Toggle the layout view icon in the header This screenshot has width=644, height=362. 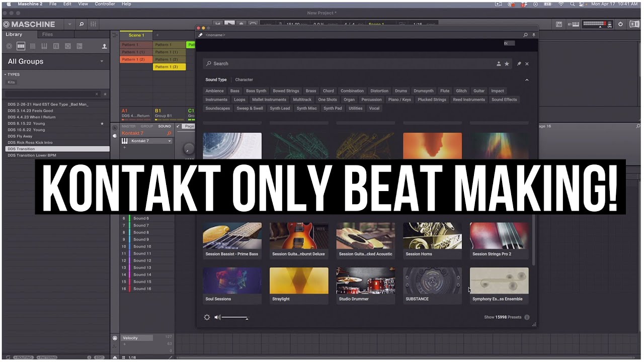coord(559,24)
